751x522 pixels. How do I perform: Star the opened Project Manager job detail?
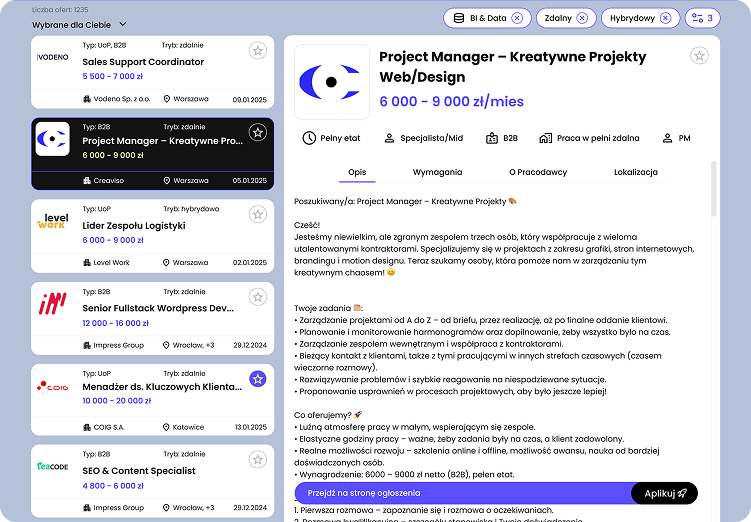pyautogui.click(x=699, y=56)
